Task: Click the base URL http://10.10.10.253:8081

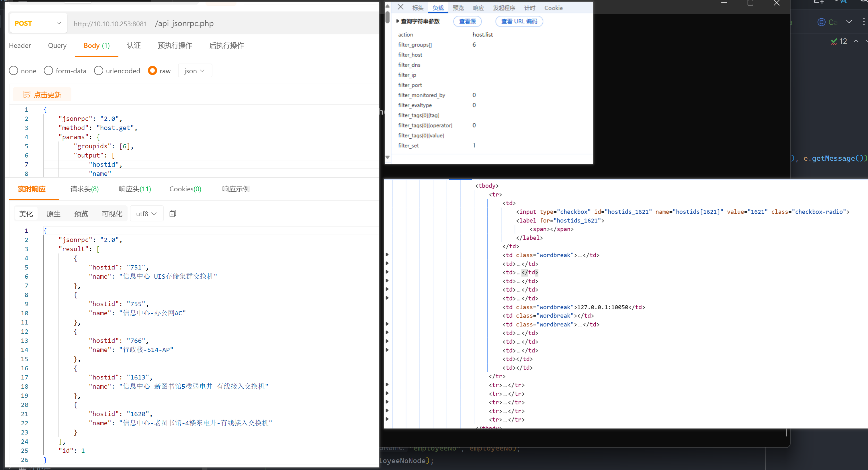Action: (x=111, y=23)
